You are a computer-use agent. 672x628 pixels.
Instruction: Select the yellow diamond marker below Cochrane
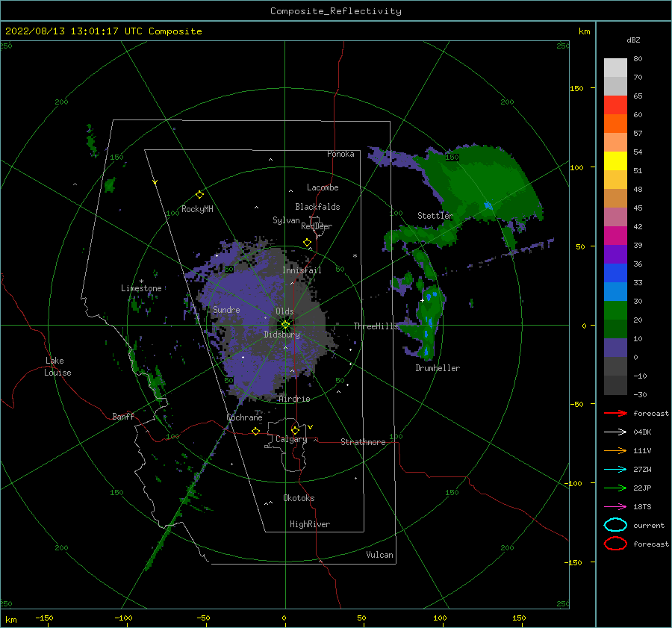256,431
